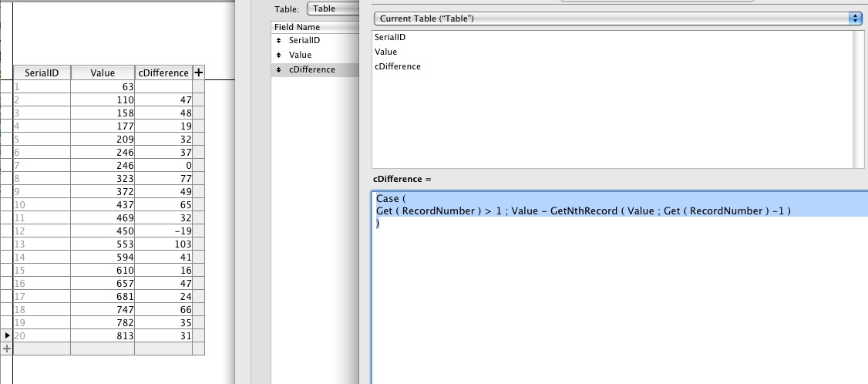Select Value in the formula field list

pyautogui.click(x=386, y=52)
